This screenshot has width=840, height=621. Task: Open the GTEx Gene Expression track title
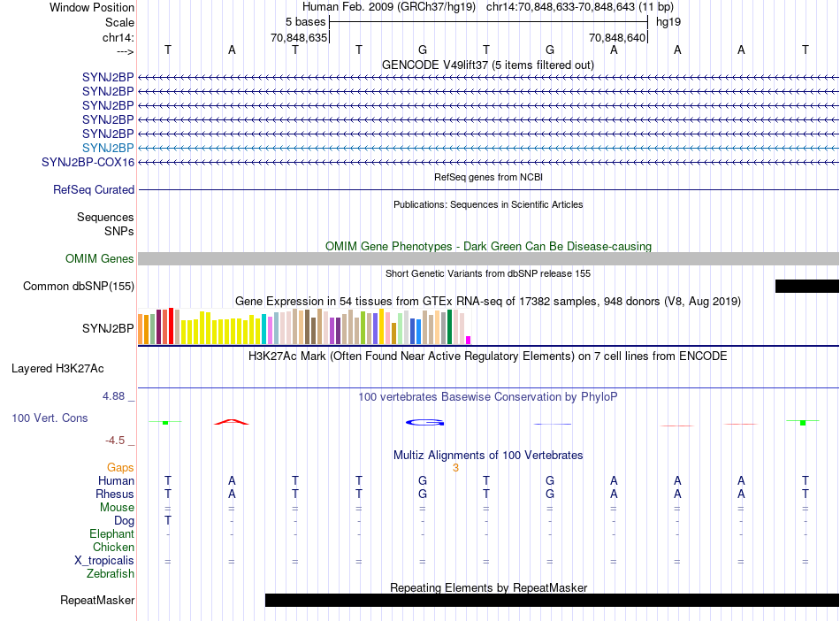(x=488, y=301)
